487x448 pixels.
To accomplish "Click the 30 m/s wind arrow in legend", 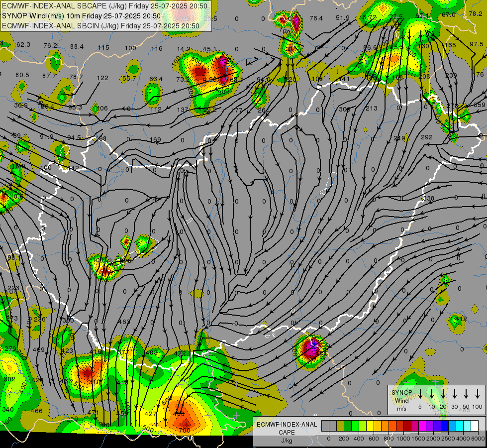I will tap(454, 393).
